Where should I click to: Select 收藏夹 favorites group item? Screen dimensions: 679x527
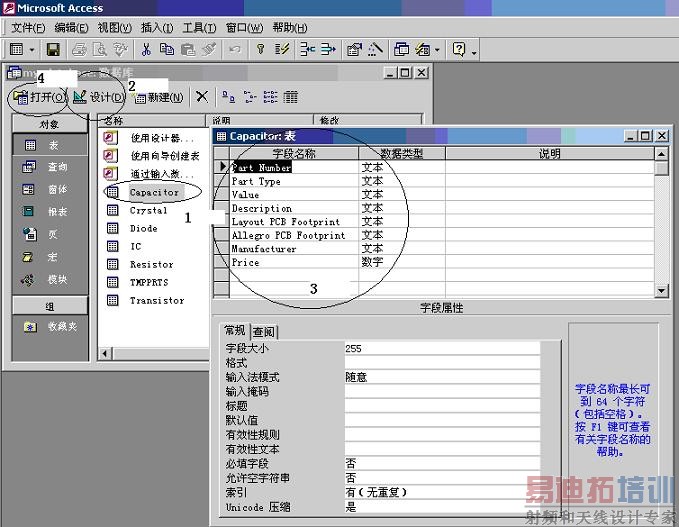pos(49,327)
